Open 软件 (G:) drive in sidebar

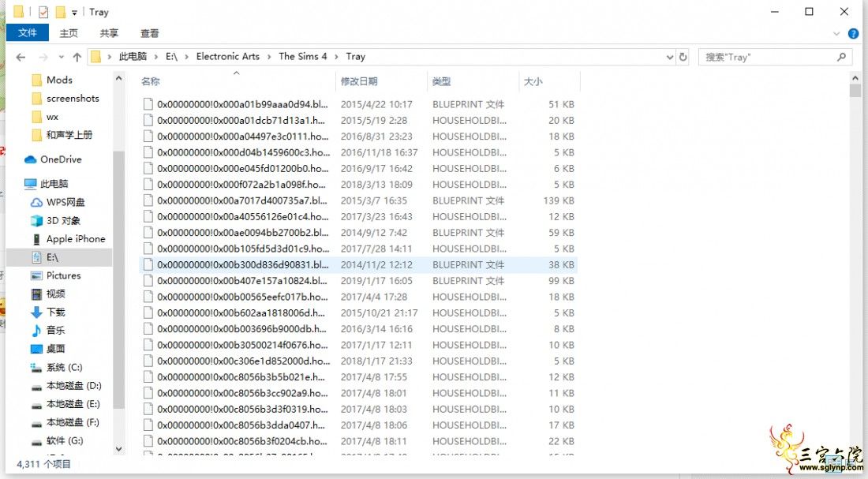tap(64, 441)
